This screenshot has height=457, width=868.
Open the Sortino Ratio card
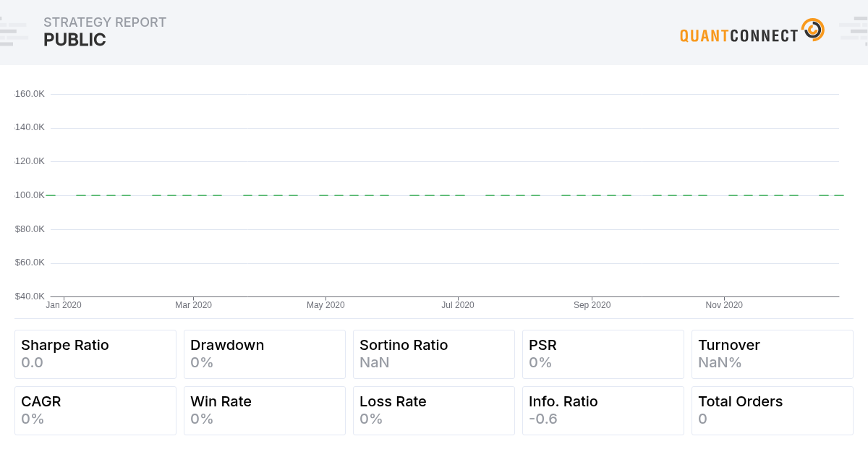(x=434, y=354)
